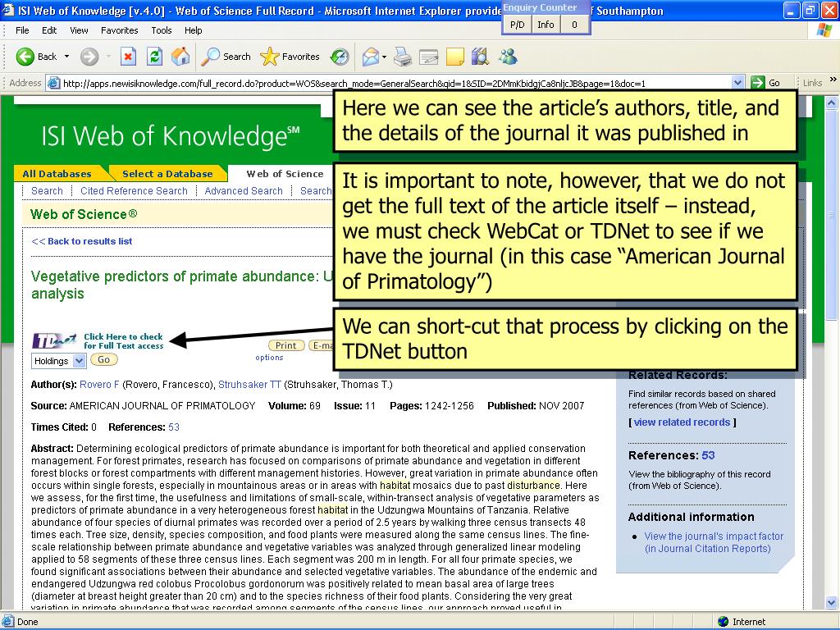Click the Edit page toolbar icon
This screenshot has height=630, width=840.
[x=428, y=57]
